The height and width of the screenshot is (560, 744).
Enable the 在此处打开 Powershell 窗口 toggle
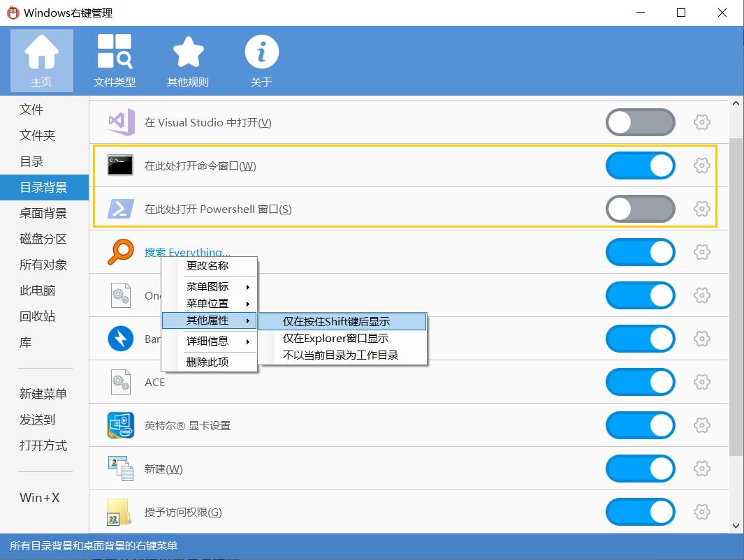[640, 208]
